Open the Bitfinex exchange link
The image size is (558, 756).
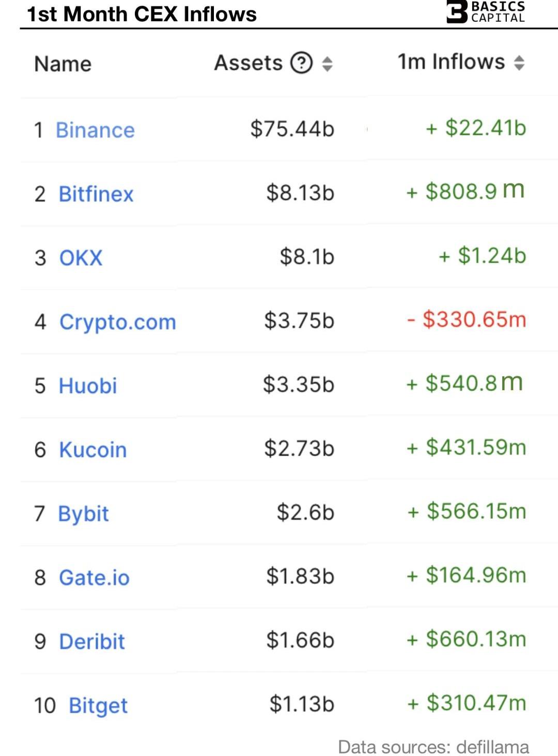click(x=96, y=194)
